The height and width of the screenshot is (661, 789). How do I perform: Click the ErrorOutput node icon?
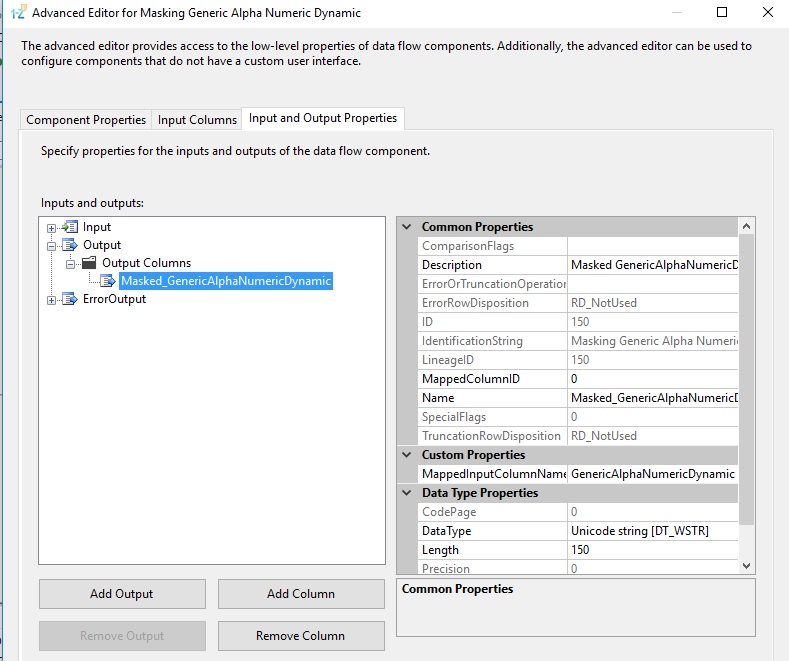point(69,299)
